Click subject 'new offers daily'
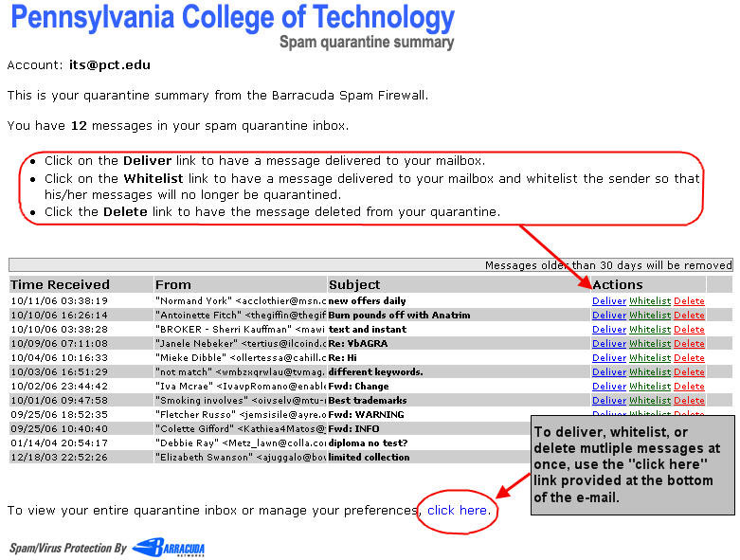The width and height of the screenshot is (740, 560). point(367,301)
